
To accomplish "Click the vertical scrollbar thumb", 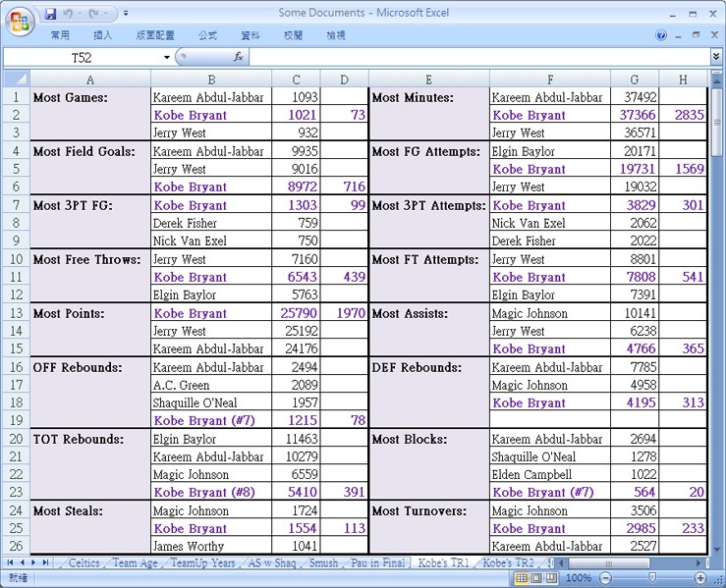I will point(716,122).
